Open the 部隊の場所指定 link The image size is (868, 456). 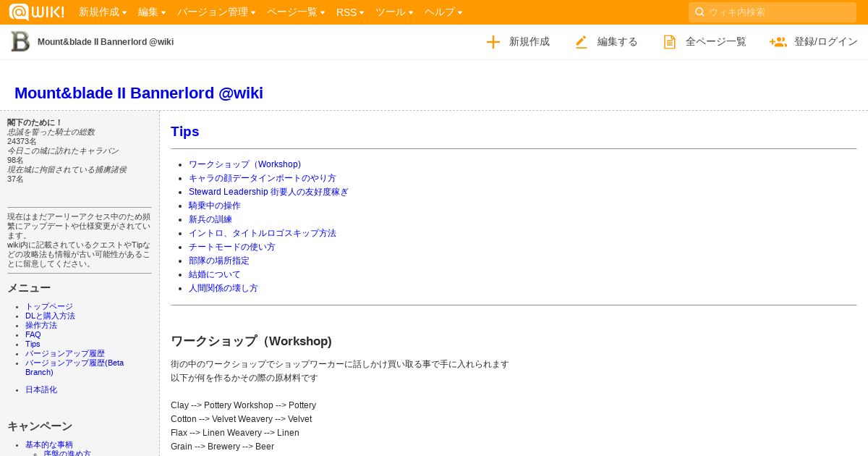pyautogui.click(x=219, y=261)
